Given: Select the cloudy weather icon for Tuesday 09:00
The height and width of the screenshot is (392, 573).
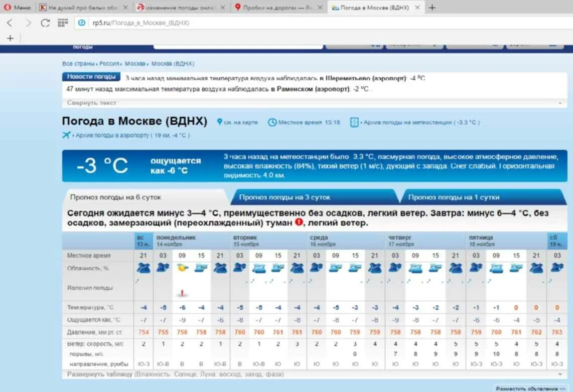Looking at the screenshot, I should point(259,269).
